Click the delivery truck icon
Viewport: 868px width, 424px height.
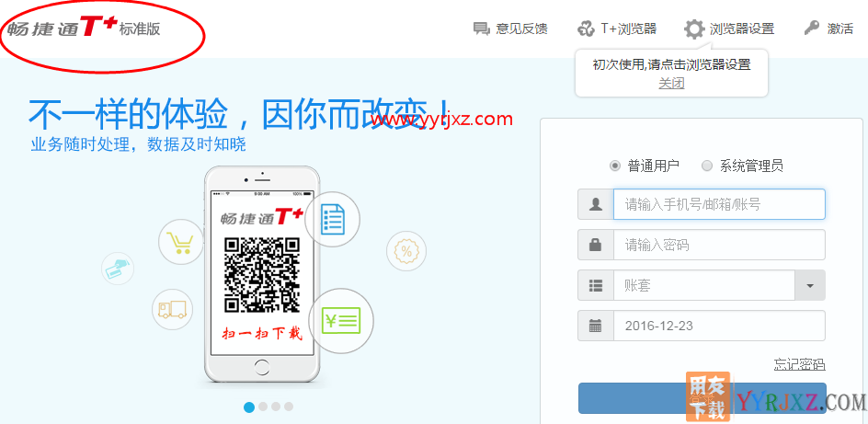coord(172,309)
